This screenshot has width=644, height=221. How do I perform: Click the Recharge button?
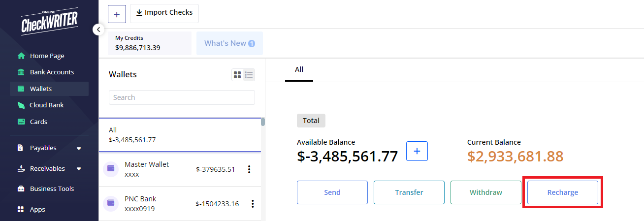point(563,192)
